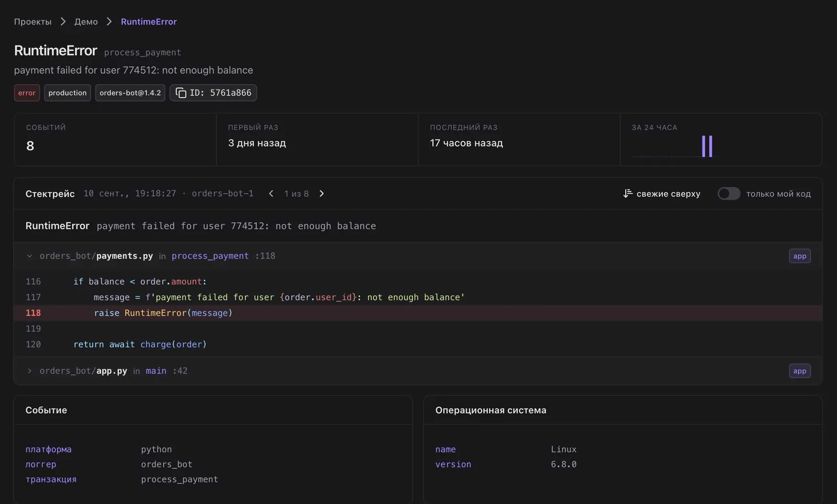Click the orders-bot@1.4.2 release tag
The width and height of the screenshot is (837, 504).
point(130,93)
